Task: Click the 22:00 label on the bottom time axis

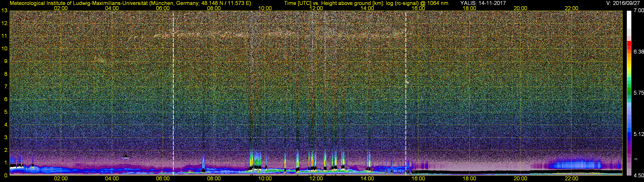Action: pos(571,179)
